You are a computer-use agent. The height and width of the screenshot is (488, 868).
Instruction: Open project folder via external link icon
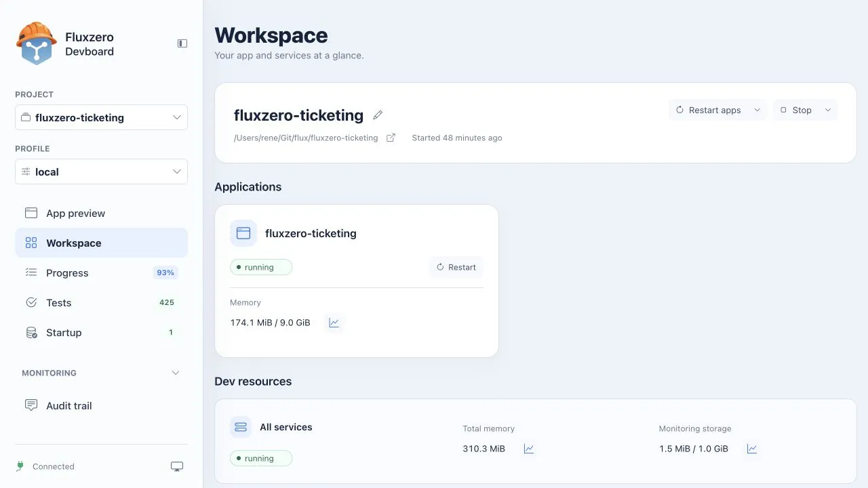click(391, 138)
